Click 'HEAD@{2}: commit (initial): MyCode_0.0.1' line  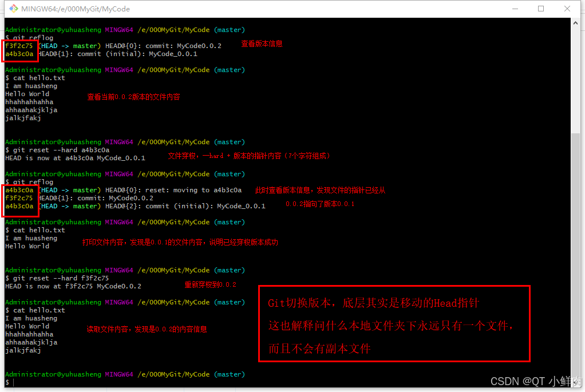185,206
